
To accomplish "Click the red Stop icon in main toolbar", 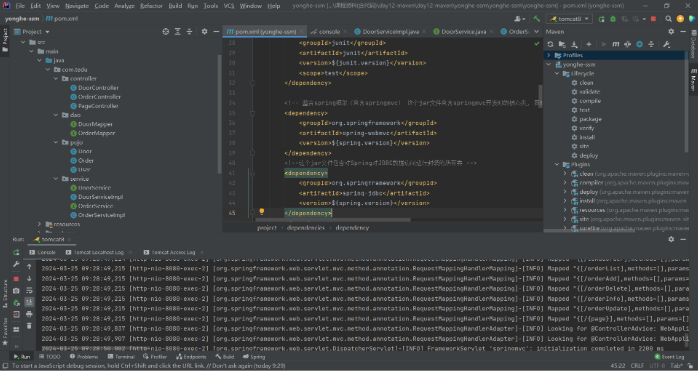I will [653, 19].
